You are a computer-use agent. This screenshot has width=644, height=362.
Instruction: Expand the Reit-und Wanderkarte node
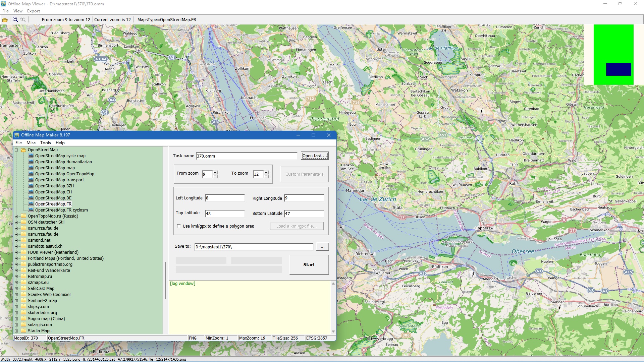[x=16, y=270]
